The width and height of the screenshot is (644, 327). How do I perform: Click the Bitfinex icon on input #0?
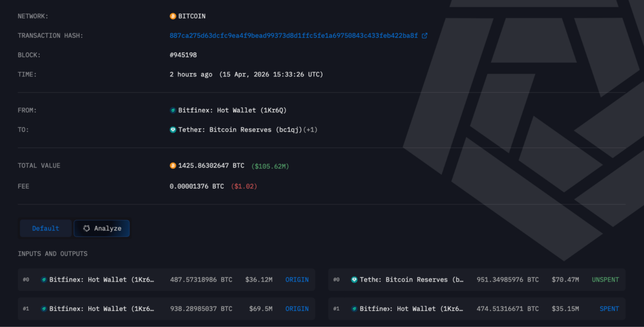(x=45, y=279)
